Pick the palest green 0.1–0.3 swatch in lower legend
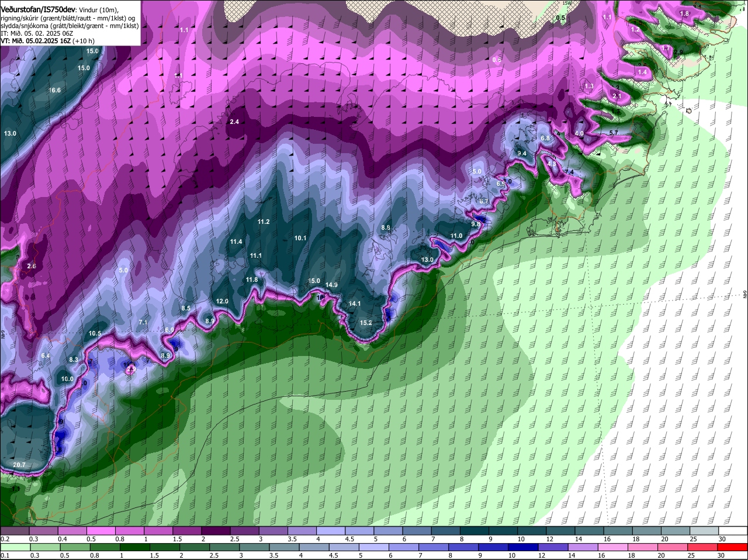Viewport: 748px width, 560px height. point(15,547)
